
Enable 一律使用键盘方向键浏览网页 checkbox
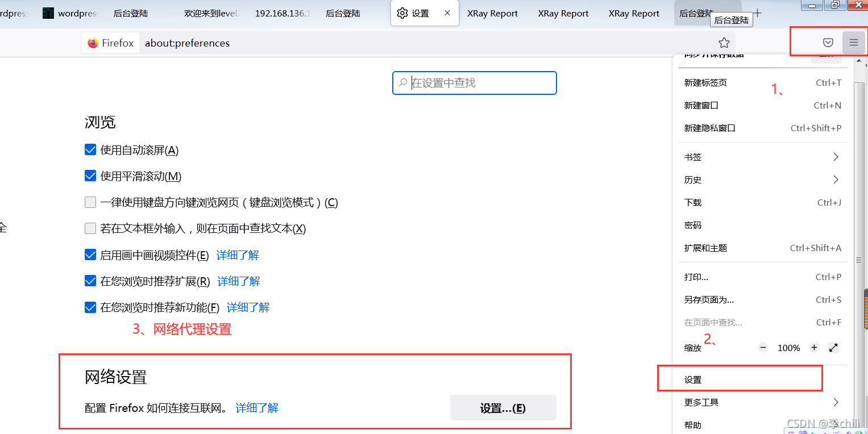pos(90,202)
